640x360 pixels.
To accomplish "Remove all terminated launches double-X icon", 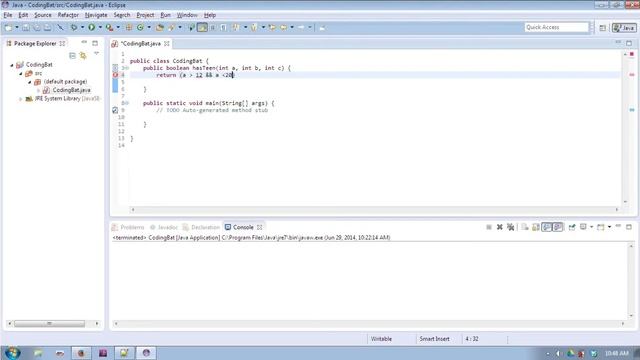I will [x=511, y=227].
